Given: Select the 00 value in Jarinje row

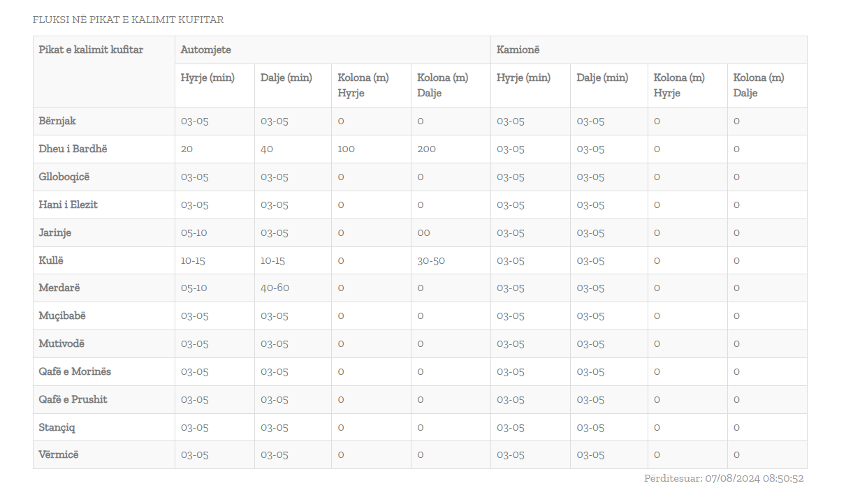Looking at the screenshot, I should (x=423, y=233).
